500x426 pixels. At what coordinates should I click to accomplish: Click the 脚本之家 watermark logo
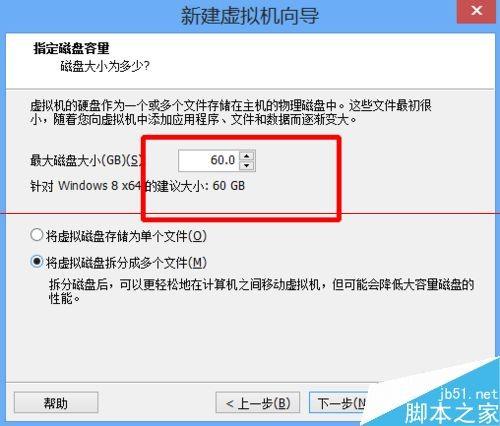click(x=452, y=413)
